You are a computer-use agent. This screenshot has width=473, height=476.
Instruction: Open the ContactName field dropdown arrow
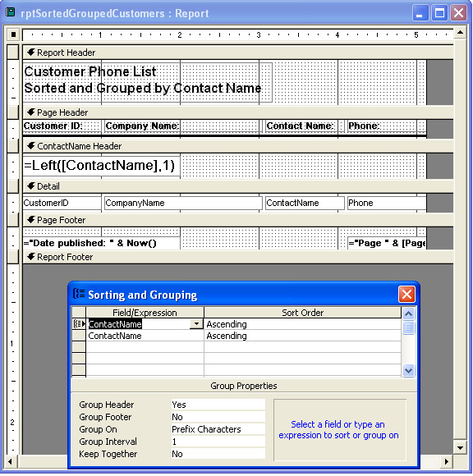pos(196,324)
